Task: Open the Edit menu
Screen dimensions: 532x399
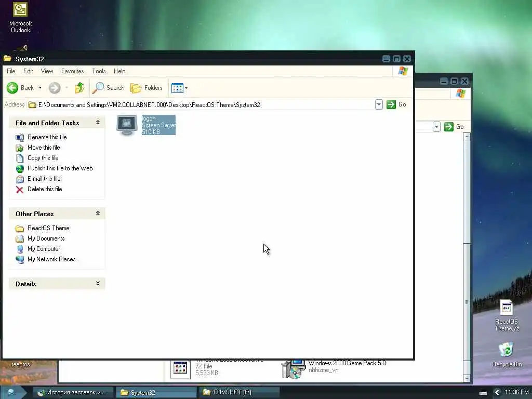Action: point(28,71)
